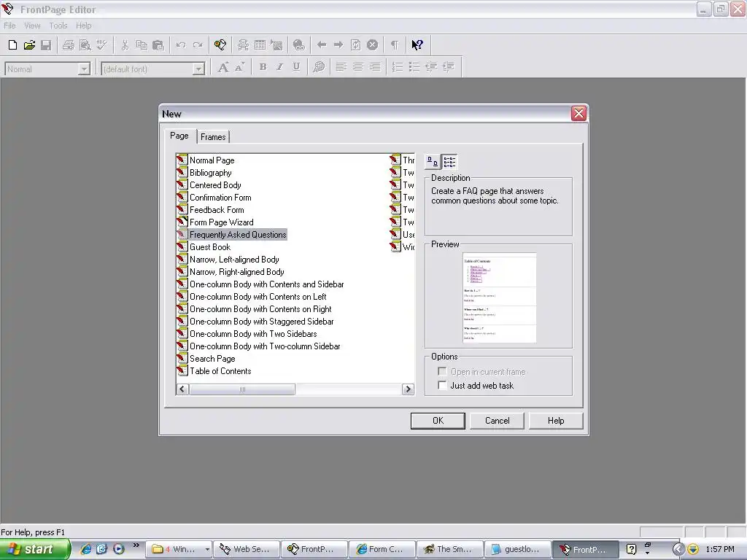This screenshot has height=560, width=747.
Task: Click the Cancel button
Action: pyautogui.click(x=497, y=421)
